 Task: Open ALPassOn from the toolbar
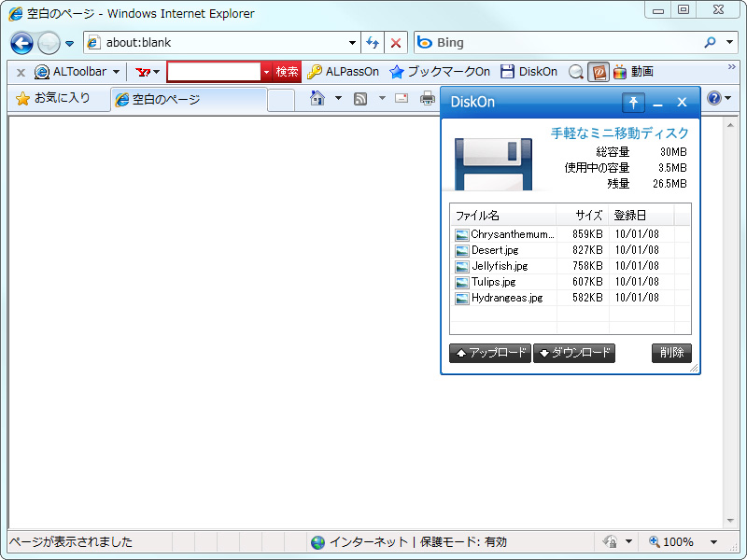click(x=343, y=72)
